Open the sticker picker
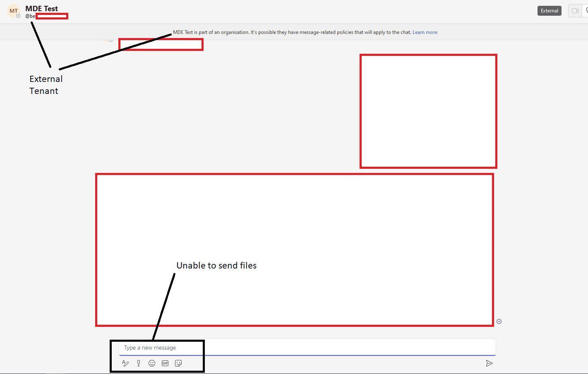588x374 pixels. (178, 363)
